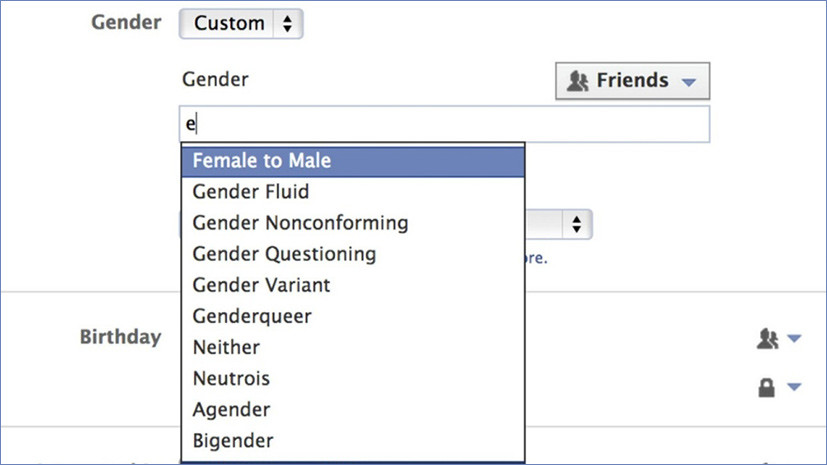Image resolution: width=827 pixels, height=465 pixels.
Task: Click the lock privacy icon
Action: pyautogui.click(x=766, y=388)
